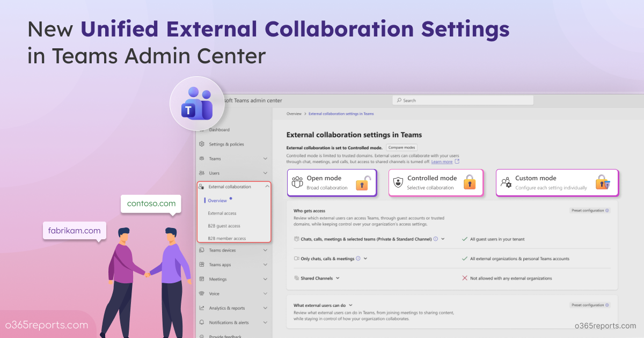
Task: Click the Meetings calendar icon in sidebar
Action: [x=202, y=280]
